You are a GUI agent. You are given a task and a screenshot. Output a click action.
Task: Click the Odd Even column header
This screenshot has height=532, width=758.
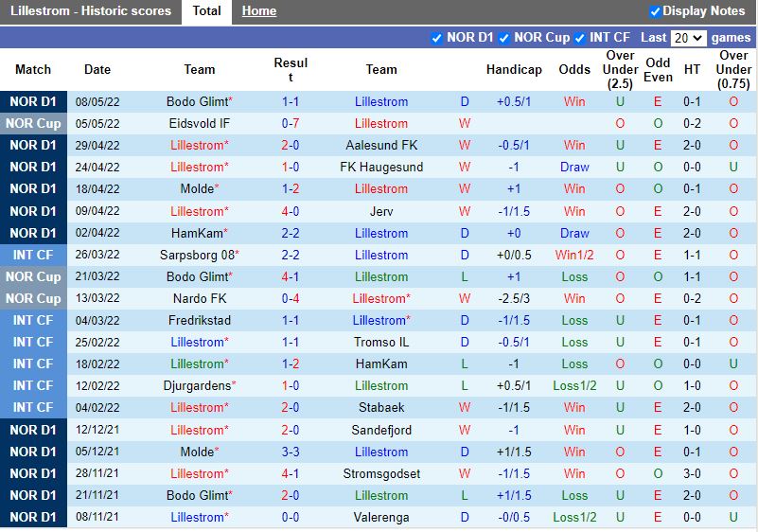(658, 70)
